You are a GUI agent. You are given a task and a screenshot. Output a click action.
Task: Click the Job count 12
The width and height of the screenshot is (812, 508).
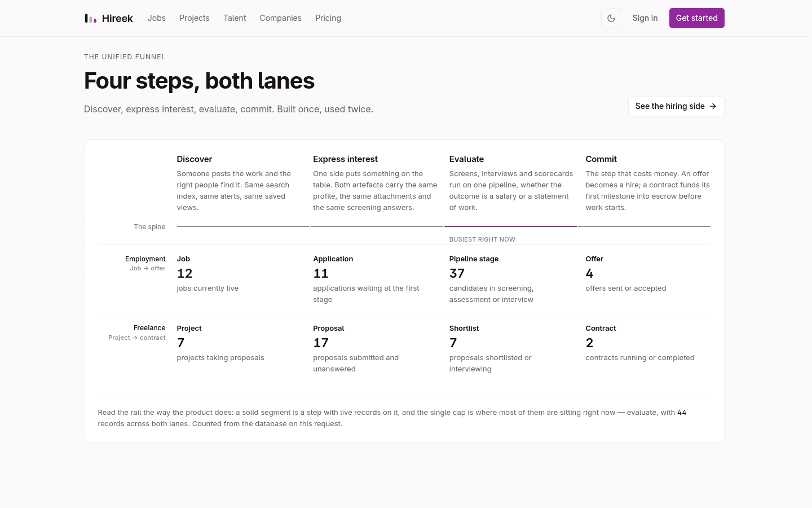click(x=184, y=274)
